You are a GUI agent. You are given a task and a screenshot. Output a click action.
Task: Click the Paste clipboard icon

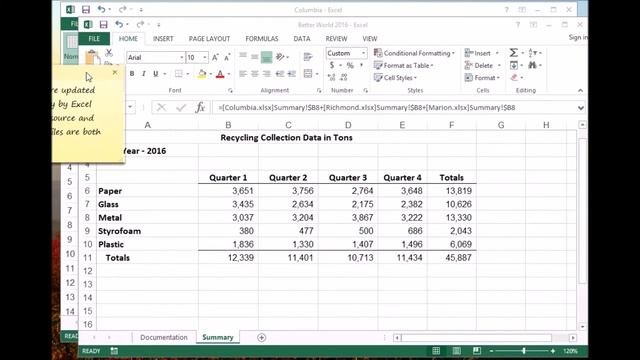[92, 57]
